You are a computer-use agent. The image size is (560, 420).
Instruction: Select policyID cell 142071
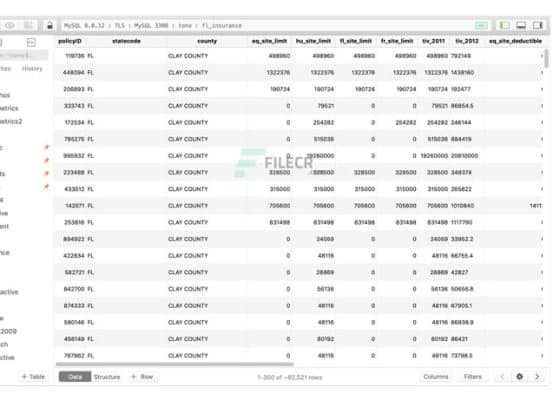point(75,206)
